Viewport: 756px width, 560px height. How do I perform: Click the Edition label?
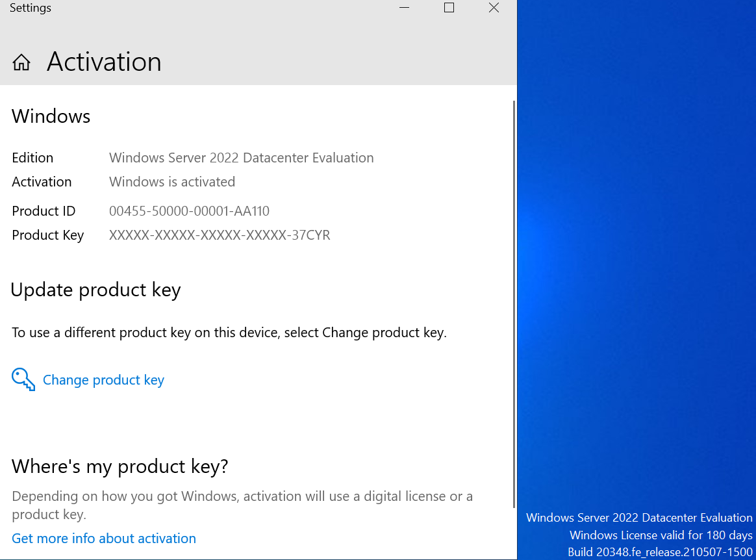pos(32,158)
